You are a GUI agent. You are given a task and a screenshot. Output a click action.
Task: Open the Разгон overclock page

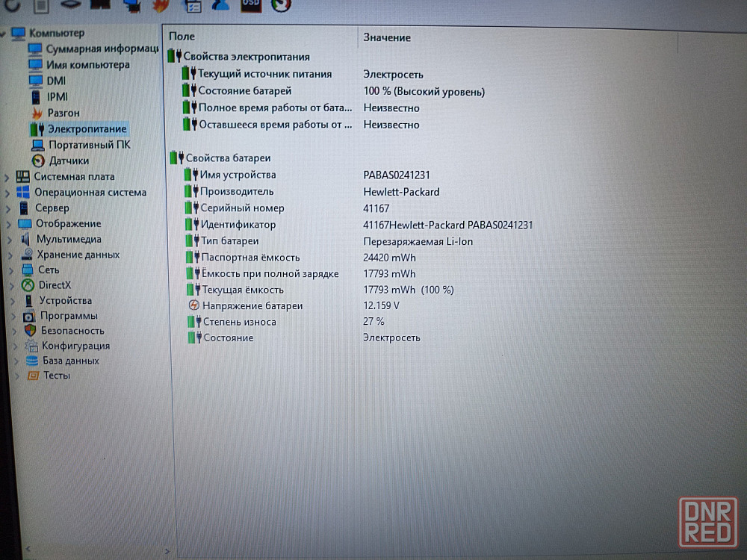point(63,113)
